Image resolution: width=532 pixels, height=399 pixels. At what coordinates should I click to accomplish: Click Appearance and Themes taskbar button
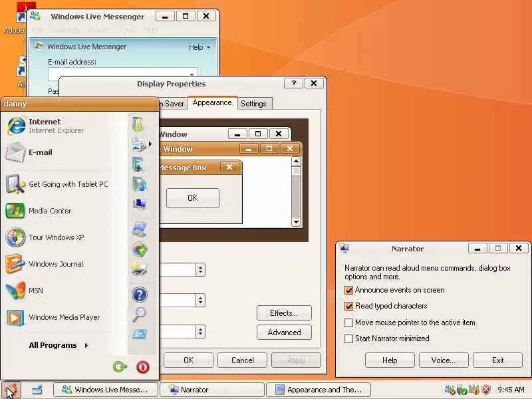click(x=319, y=390)
